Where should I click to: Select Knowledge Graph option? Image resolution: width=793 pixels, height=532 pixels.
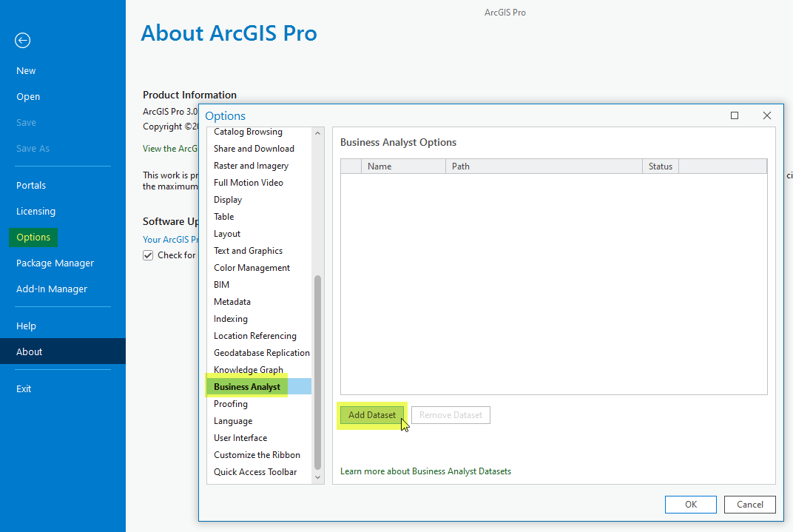pyautogui.click(x=249, y=370)
